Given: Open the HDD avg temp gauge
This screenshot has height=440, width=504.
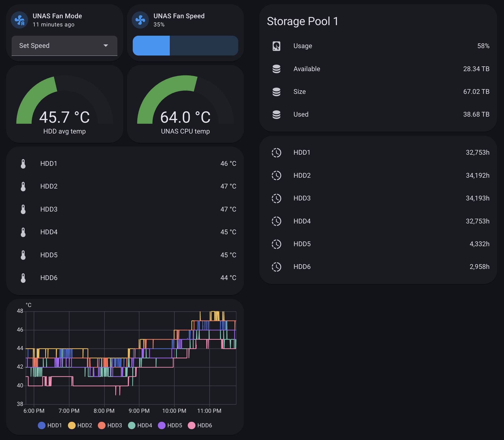Looking at the screenshot, I should coord(65,104).
